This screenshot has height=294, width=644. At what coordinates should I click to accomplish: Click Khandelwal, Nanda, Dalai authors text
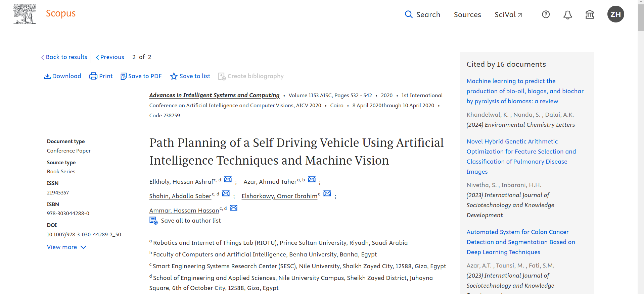click(x=520, y=115)
